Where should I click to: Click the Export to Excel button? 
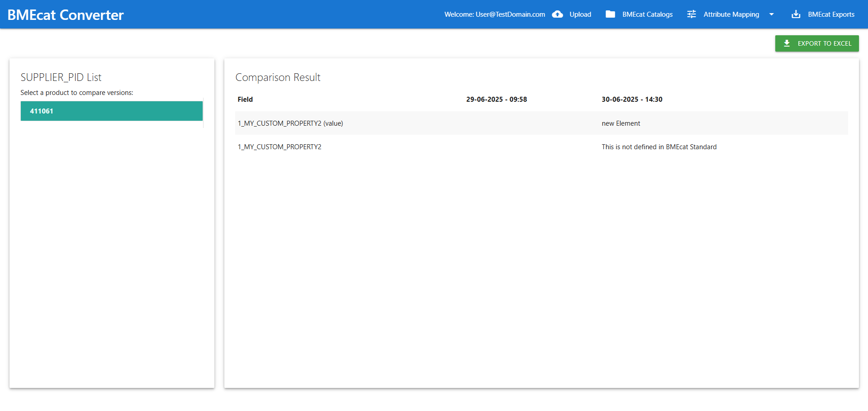[817, 43]
